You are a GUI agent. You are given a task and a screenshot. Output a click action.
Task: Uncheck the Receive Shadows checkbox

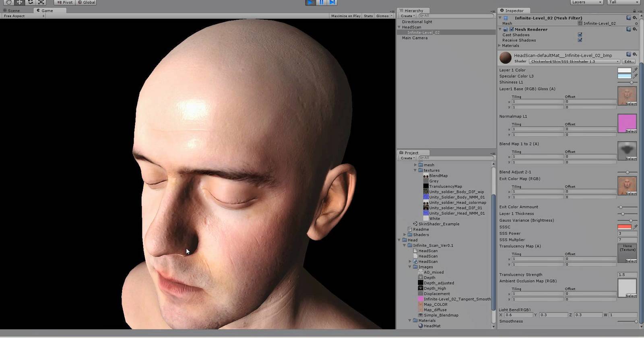click(580, 40)
